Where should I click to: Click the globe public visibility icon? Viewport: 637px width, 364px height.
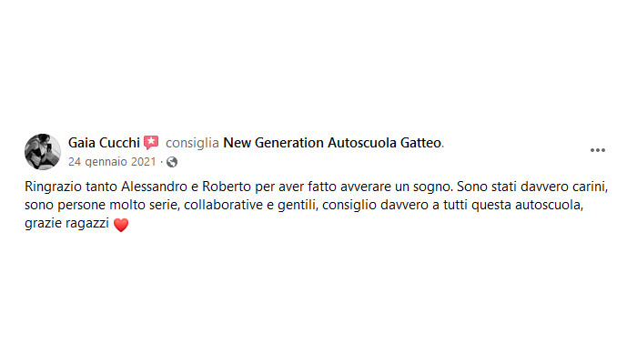(x=172, y=162)
